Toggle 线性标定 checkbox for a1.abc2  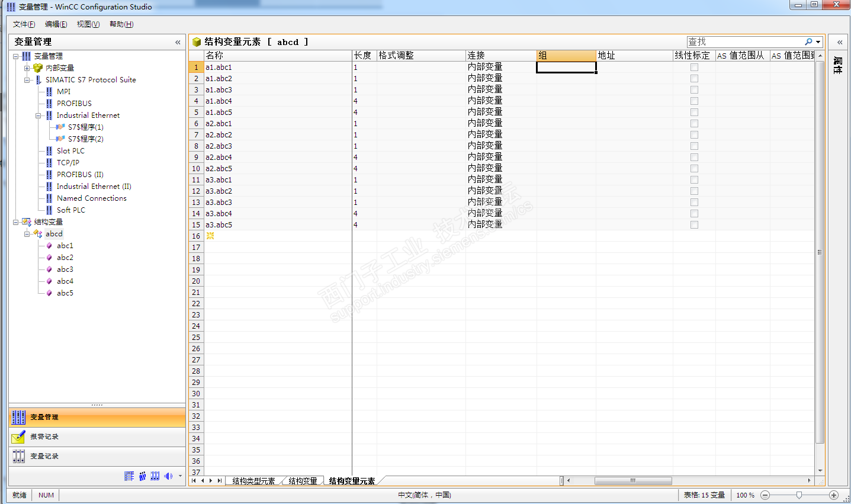(x=694, y=79)
